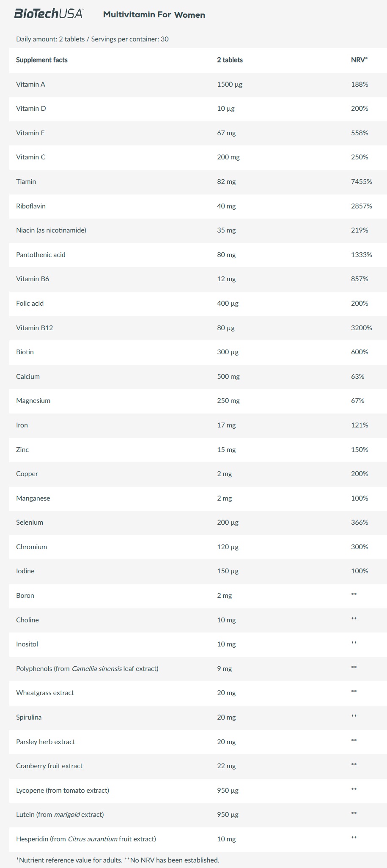Click the Magnesium row label

(x=33, y=401)
